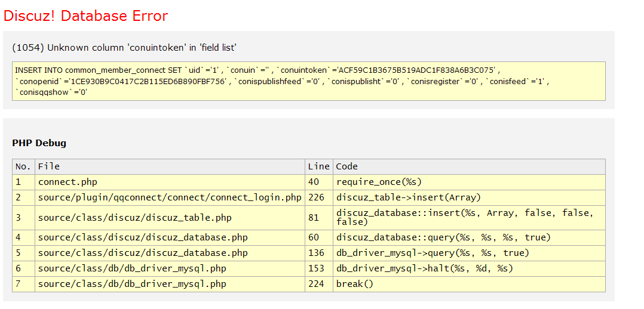Click line number 136 cell

[x=316, y=253]
